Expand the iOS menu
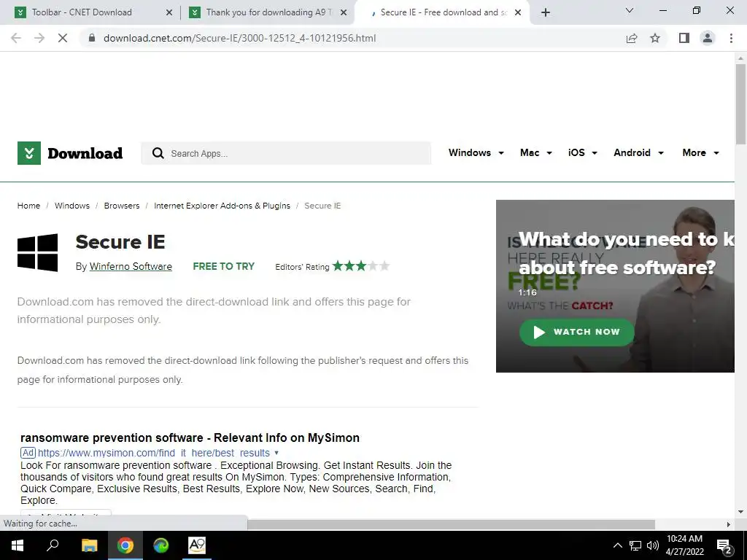Viewport: 747px width, 560px height. [583, 152]
